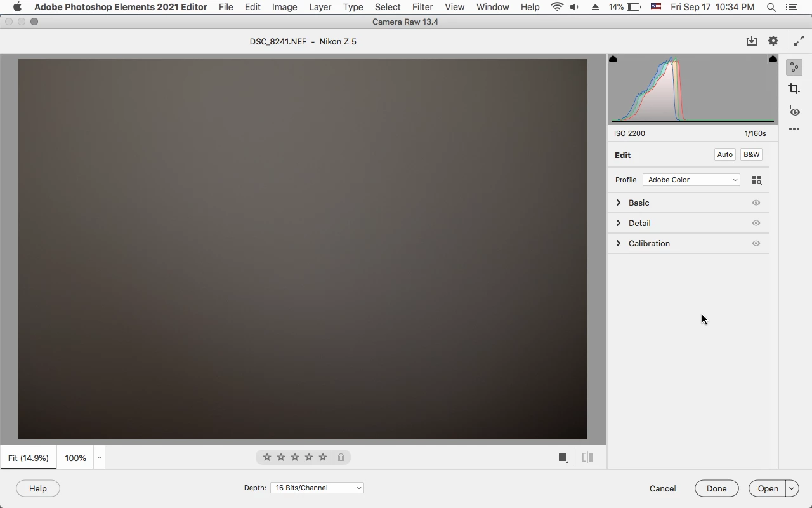Click the save image download icon
812x508 pixels.
(x=752, y=41)
